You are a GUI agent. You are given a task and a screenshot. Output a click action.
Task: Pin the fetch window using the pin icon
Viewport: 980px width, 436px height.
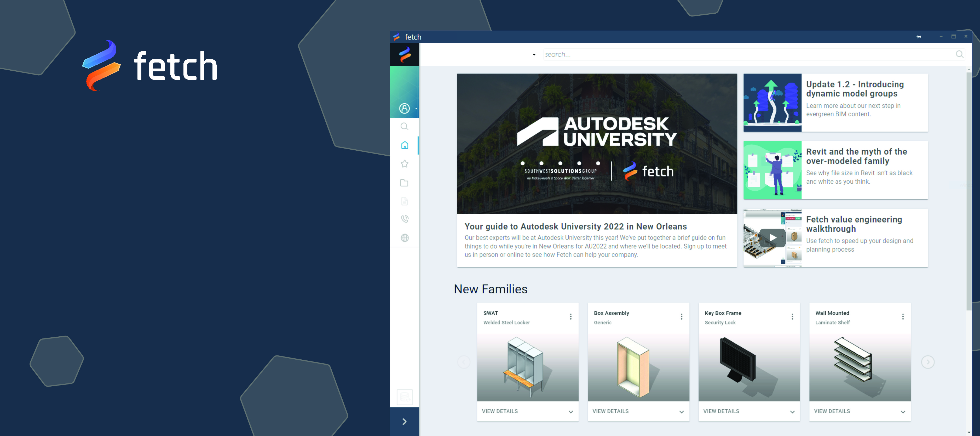[x=919, y=37]
